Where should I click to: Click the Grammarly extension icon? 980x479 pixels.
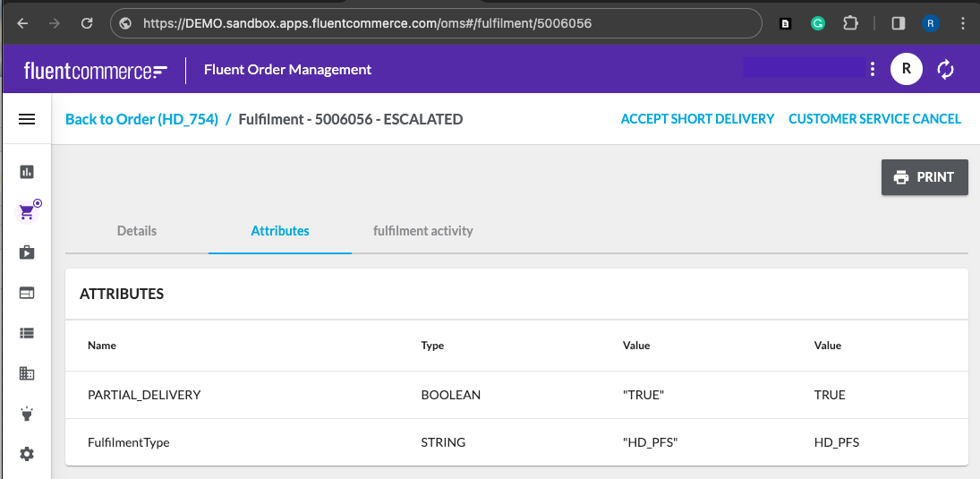[x=817, y=24]
